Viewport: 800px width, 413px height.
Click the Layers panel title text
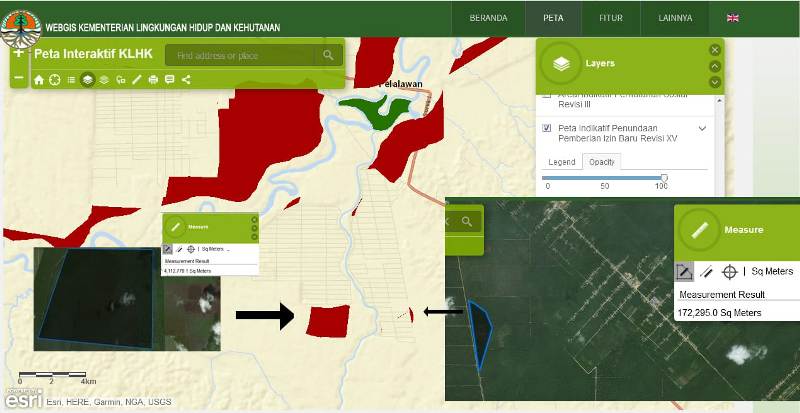(x=600, y=64)
